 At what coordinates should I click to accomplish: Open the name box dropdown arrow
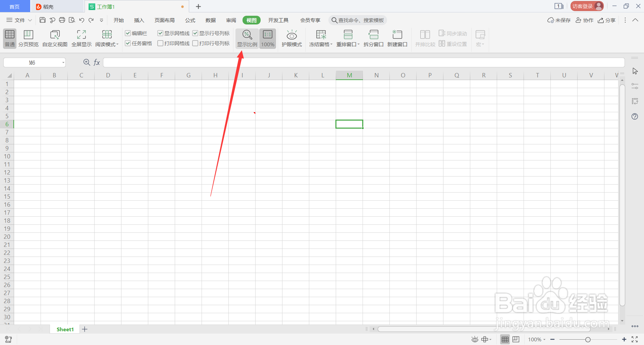click(63, 63)
